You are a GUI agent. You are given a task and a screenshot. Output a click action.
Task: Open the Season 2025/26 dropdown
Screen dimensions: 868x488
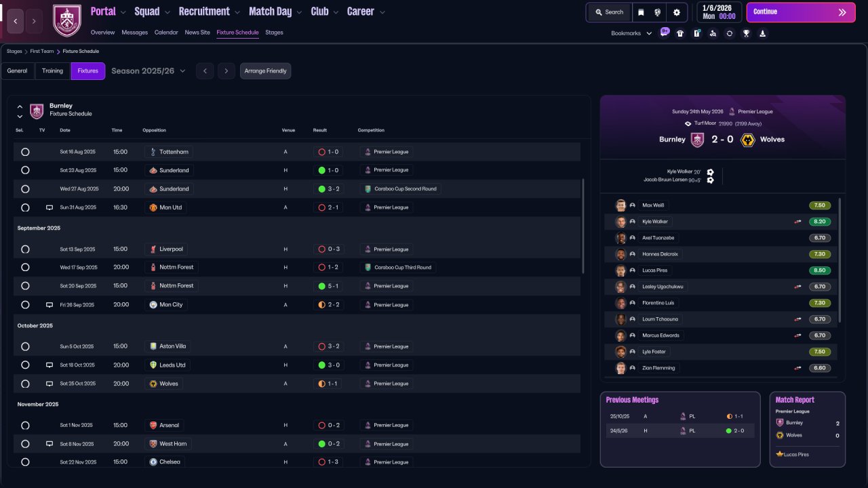149,71
